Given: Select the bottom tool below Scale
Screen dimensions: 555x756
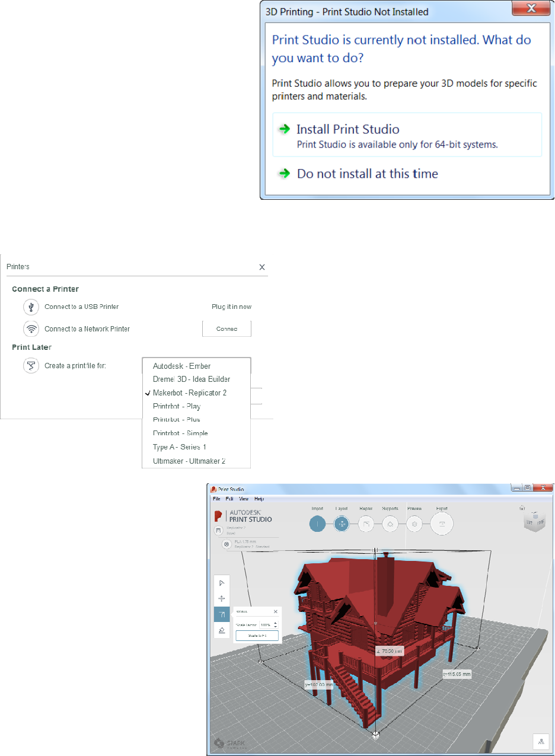Looking at the screenshot, I should coord(222,630).
